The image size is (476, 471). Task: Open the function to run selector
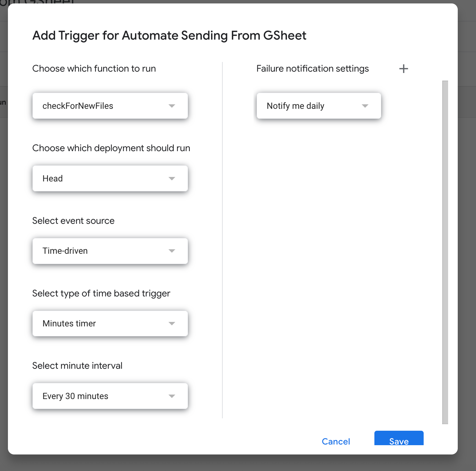click(x=110, y=106)
